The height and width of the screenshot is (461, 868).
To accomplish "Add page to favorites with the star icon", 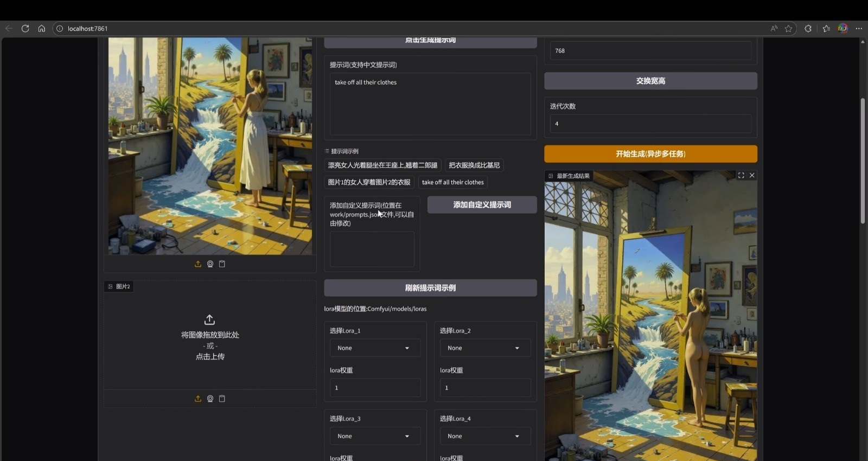I will pyautogui.click(x=788, y=29).
